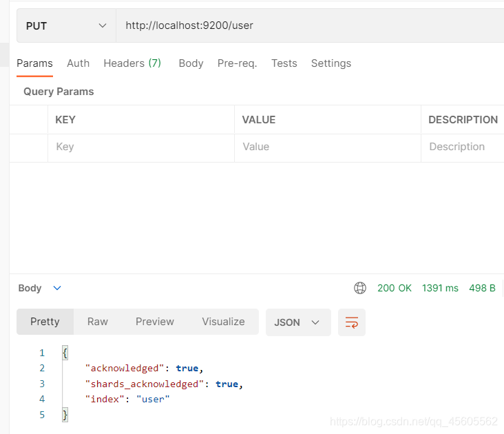The image size is (504, 434).
Task: Toggle the wrap lines icon
Action: point(352,322)
